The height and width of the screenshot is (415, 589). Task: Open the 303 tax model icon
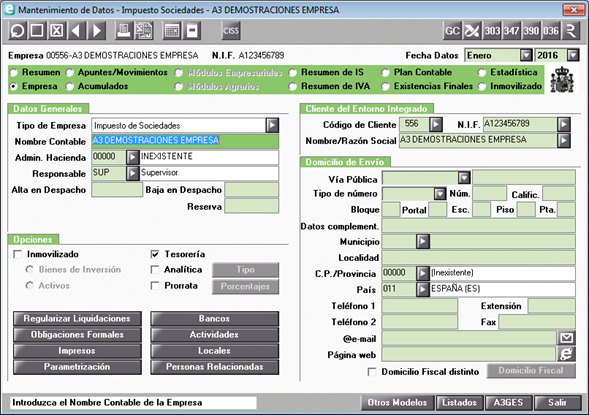click(x=492, y=31)
